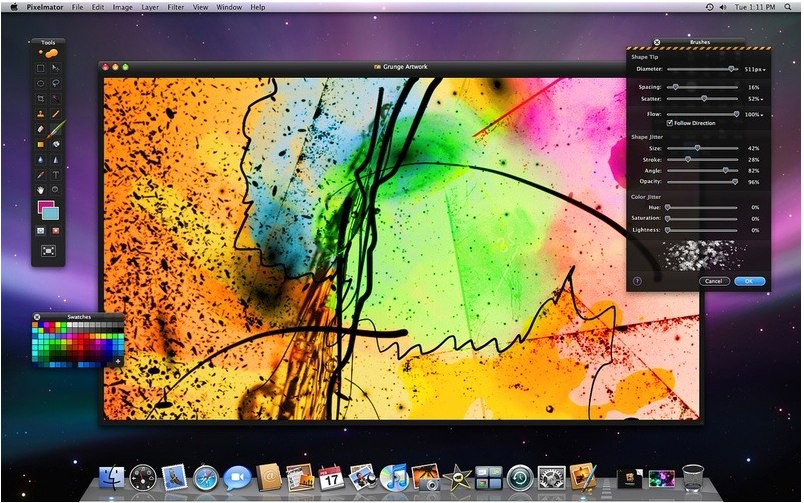Click the Stroke jitter slider
The width and height of the screenshot is (804, 503).
(x=702, y=159)
